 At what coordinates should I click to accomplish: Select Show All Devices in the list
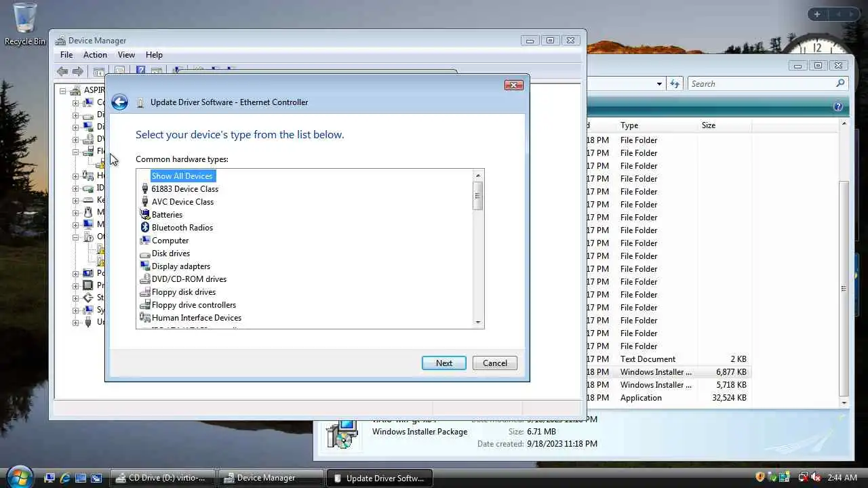[x=182, y=176]
